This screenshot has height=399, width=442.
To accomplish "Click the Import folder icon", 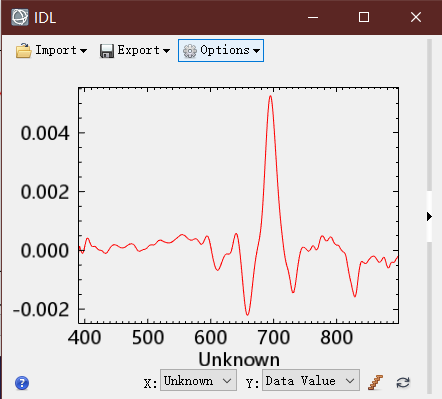I will pos(23,51).
